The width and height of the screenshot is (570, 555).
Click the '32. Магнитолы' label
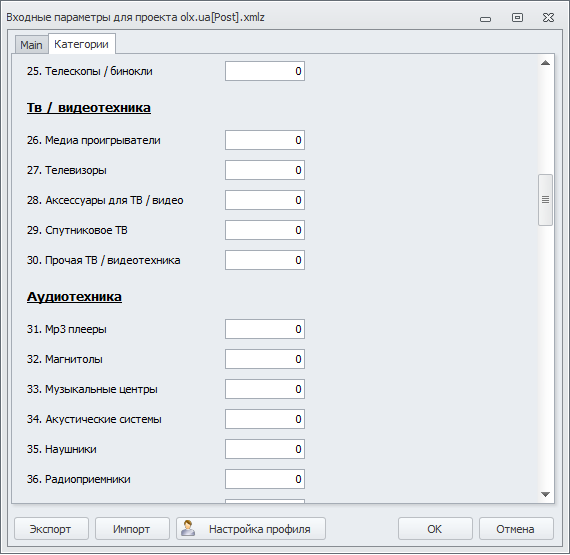65,359
